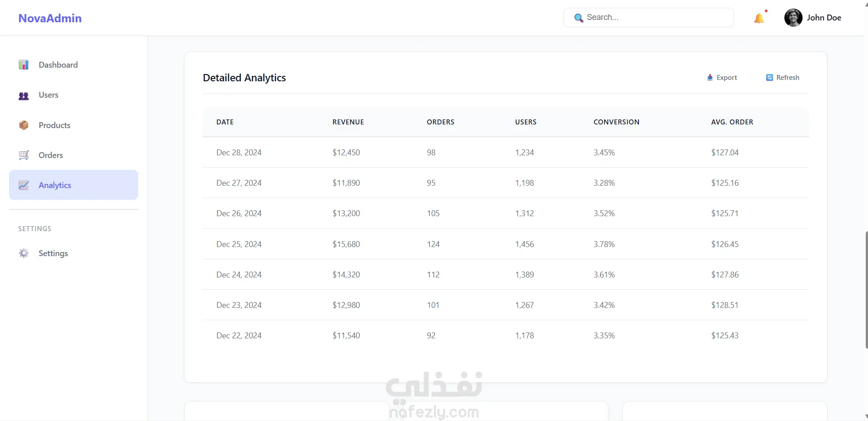Click the Products box icon
The width and height of the screenshot is (868, 421).
tap(24, 125)
